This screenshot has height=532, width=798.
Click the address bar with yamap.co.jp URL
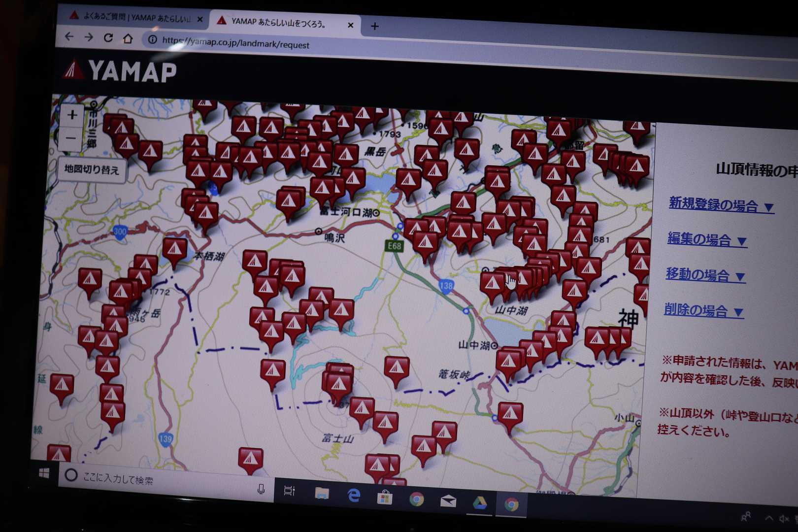pyautogui.click(x=235, y=44)
